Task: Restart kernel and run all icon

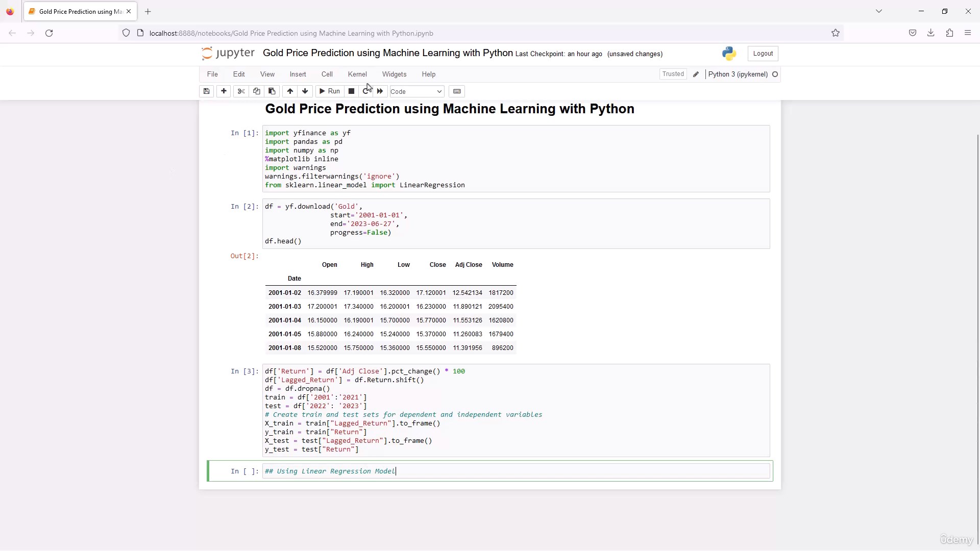Action: 380,91
